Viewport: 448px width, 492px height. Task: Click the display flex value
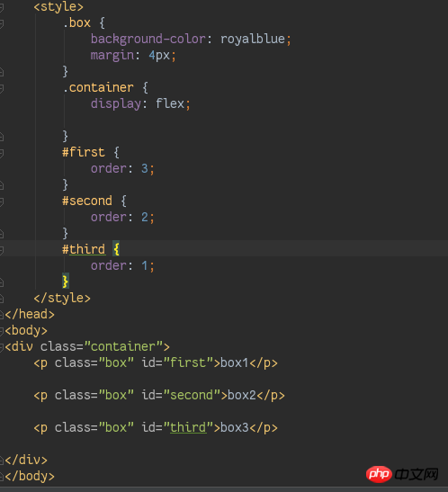tap(170, 103)
